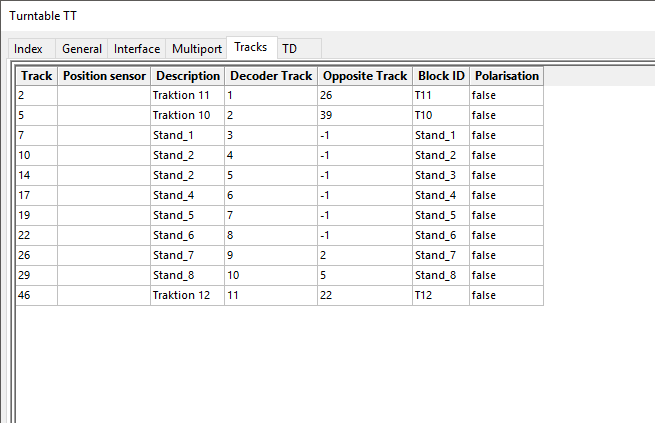Open the General tab
The width and height of the screenshot is (655, 423).
(82, 48)
